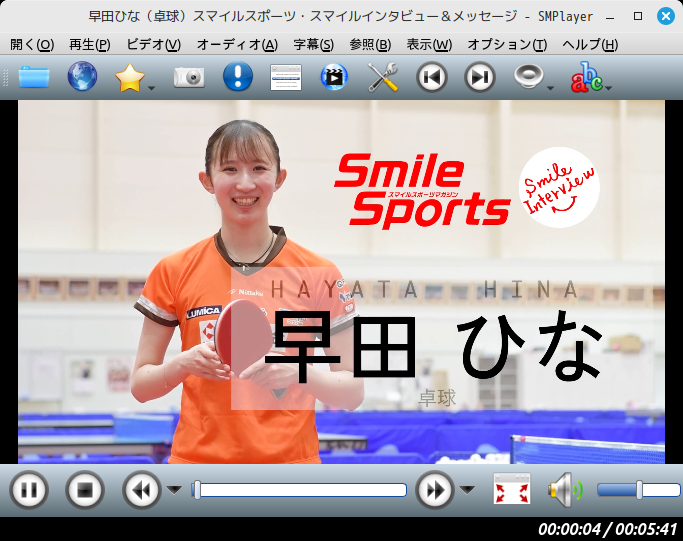The height and width of the screenshot is (541, 683).
Task: Open the playlist icon
Action: [286, 78]
